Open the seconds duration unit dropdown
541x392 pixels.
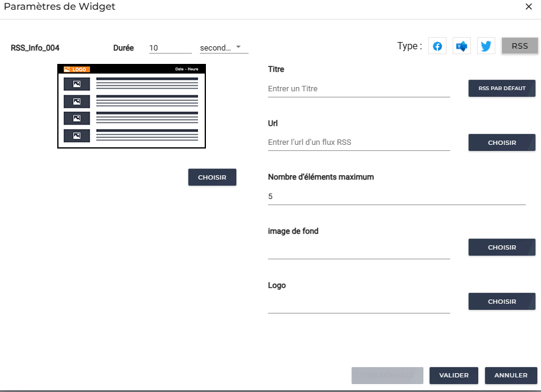pyautogui.click(x=224, y=47)
